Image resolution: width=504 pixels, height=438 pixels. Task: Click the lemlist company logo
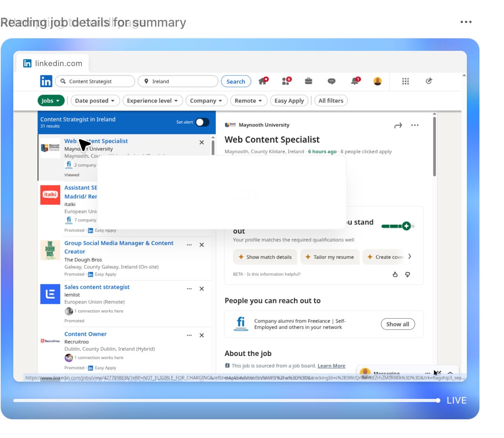pos(50,294)
